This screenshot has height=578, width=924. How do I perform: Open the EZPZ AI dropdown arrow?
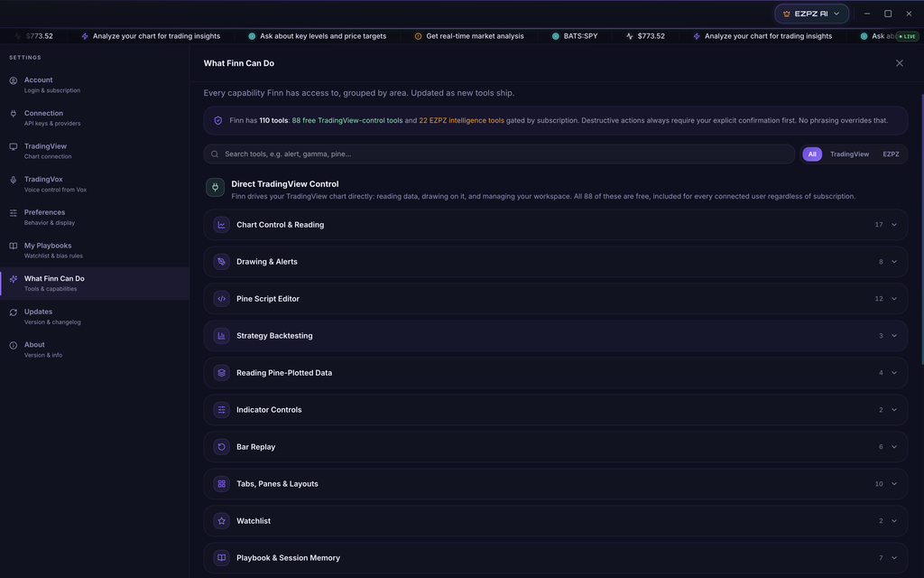[x=836, y=14]
